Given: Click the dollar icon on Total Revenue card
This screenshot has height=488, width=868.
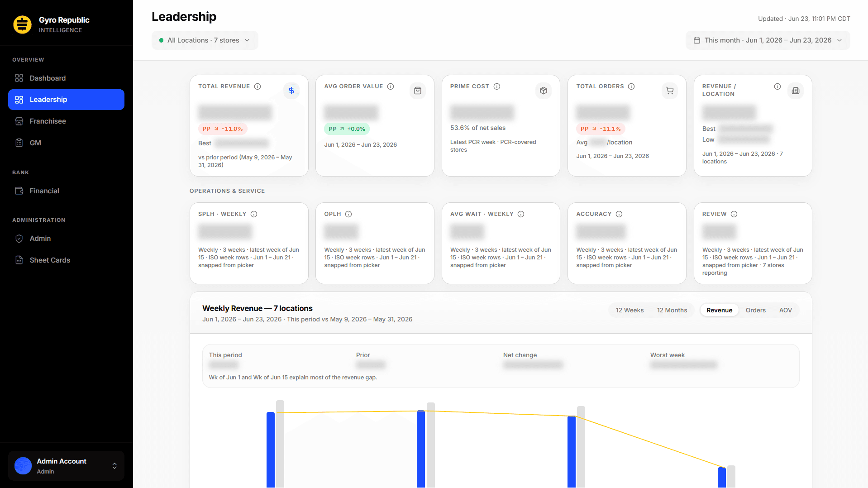Looking at the screenshot, I should tap(291, 91).
